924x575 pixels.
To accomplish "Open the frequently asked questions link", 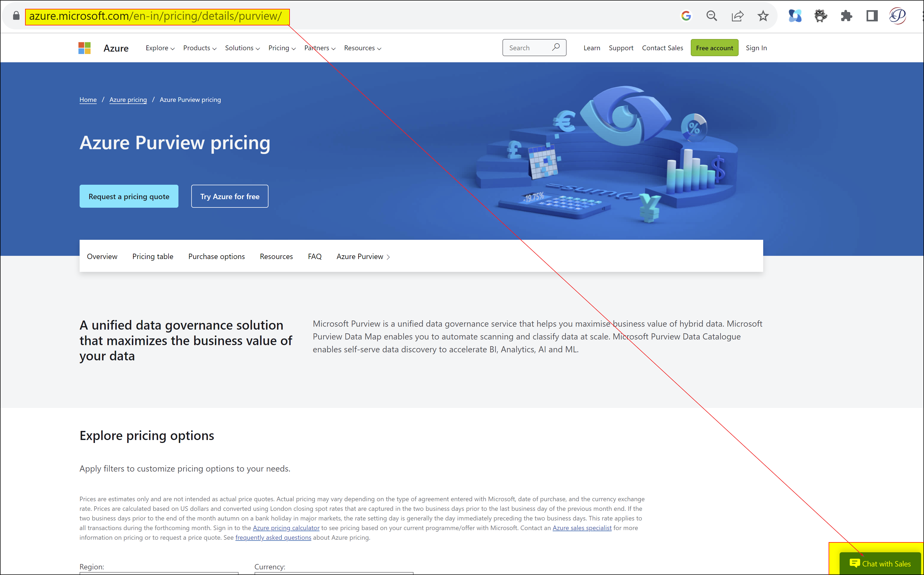I will 273,537.
